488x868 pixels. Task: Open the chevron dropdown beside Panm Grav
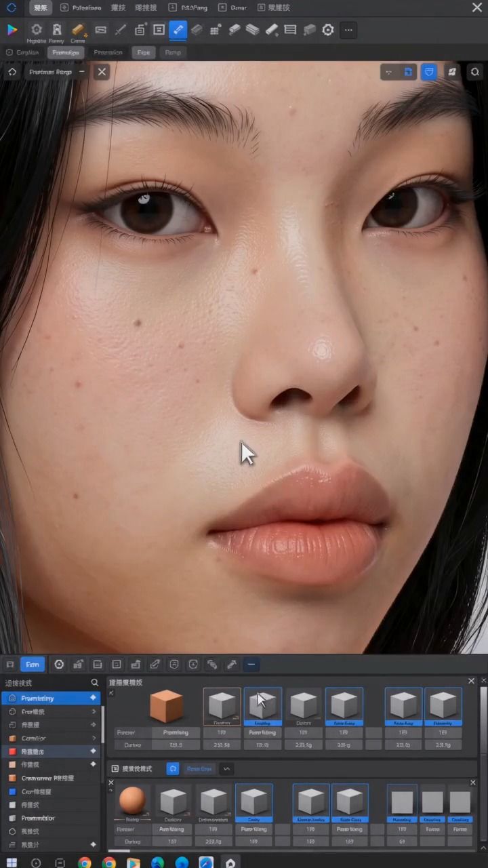(x=227, y=769)
